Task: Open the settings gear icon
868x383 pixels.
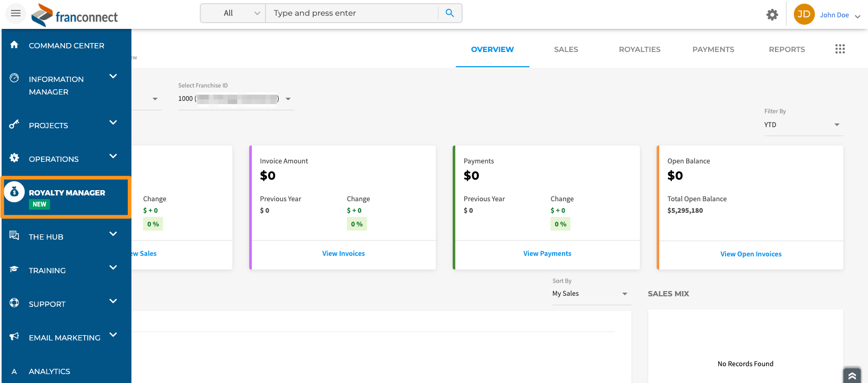Action: coord(772,15)
